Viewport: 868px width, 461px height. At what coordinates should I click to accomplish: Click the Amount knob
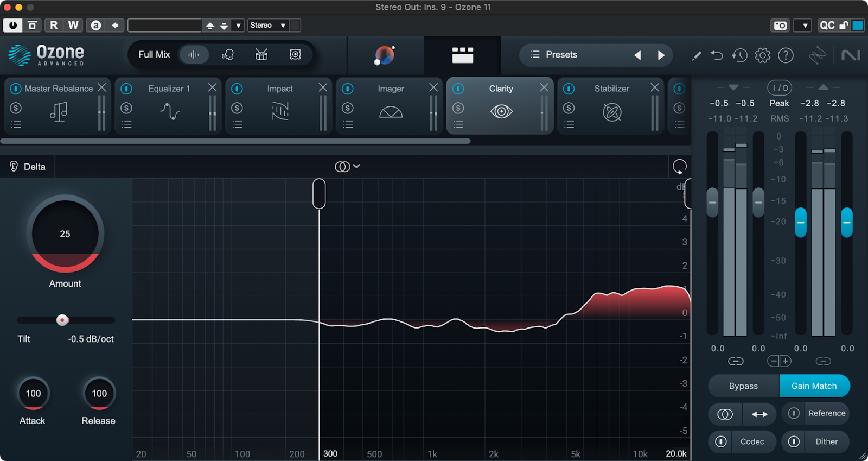65,234
